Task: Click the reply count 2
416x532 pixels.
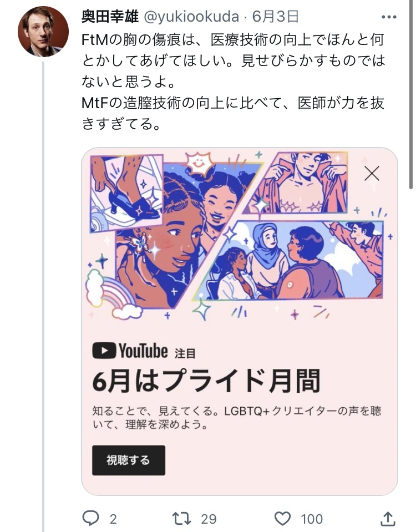Action: [x=113, y=519]
